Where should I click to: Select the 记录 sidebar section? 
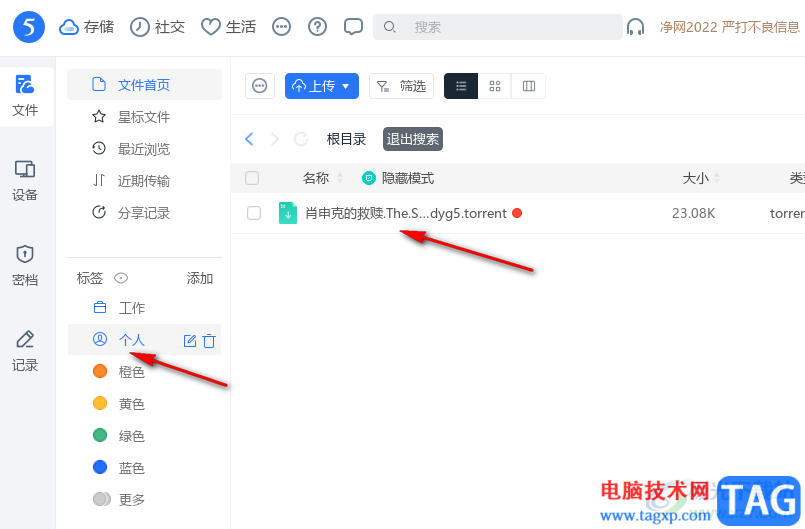point(25,351)
